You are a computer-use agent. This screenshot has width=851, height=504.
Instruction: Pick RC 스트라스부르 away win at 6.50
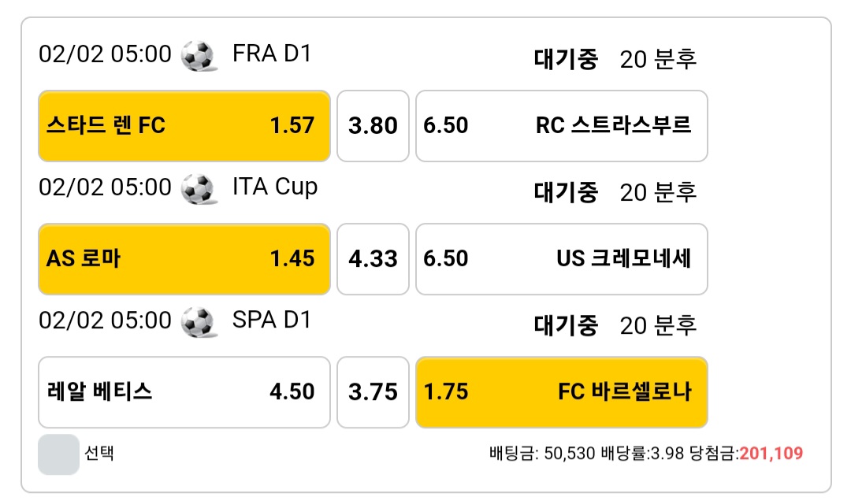pos(562,126)
